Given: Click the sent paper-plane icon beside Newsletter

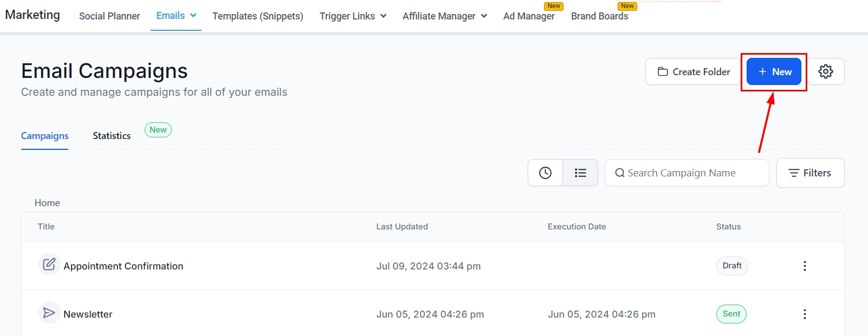Looking at the screenshot, I should (x=49, y=313).
